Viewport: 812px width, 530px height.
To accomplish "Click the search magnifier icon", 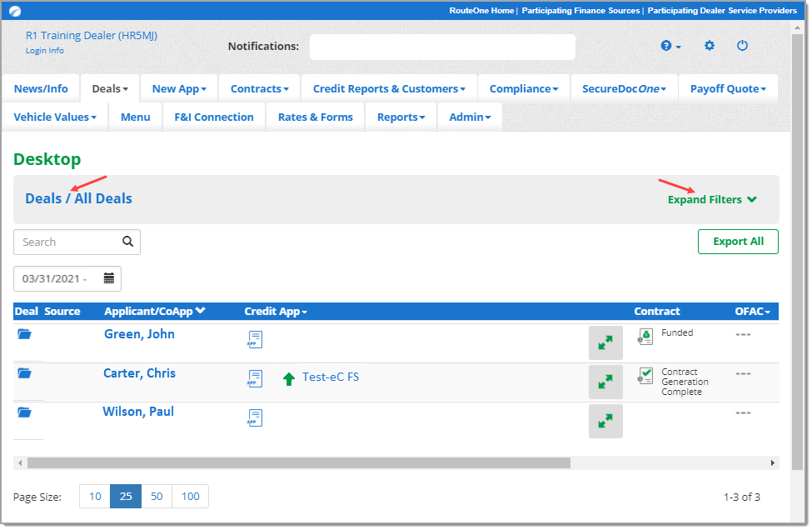I will (127, 242).
